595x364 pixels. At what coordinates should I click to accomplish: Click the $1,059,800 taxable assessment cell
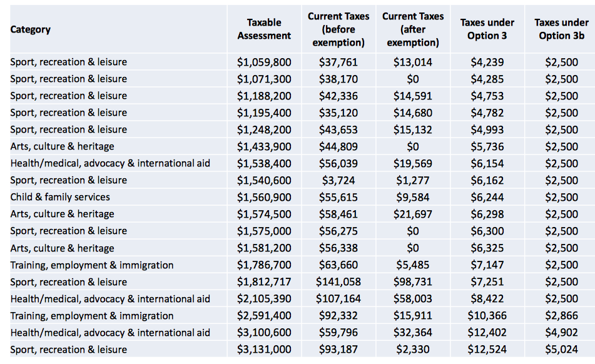click(264, 62)
